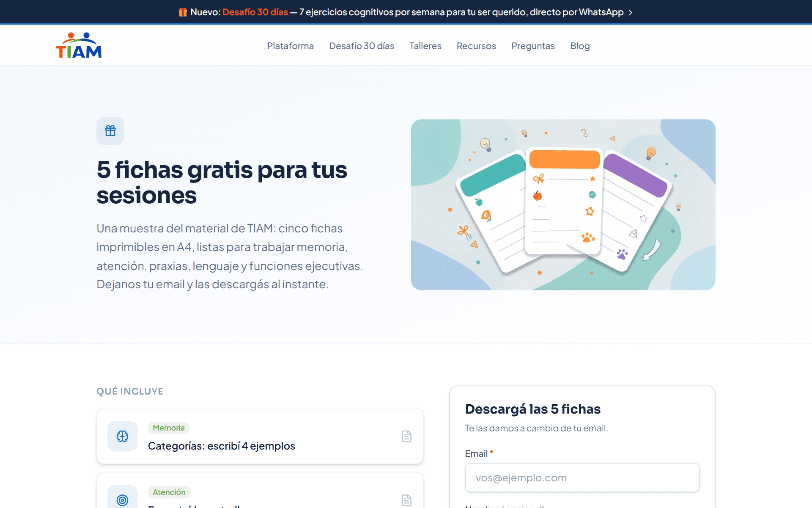This screenshot has width=812, height=508.
Task: Open the Talleres section
Action: pos(425,46)
